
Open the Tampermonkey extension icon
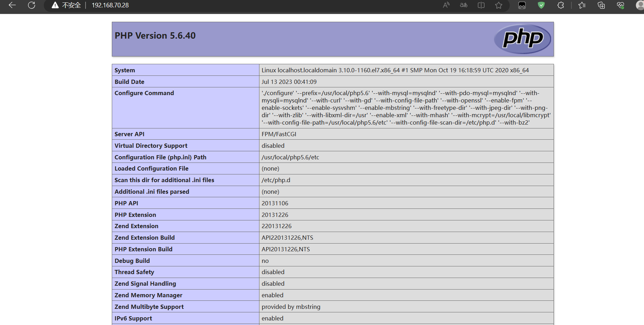point(522,5)
